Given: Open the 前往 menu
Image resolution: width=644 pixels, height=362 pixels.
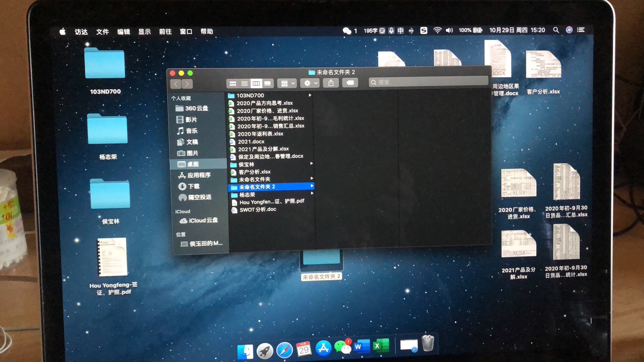Looking at the screenshot, I should (165, 32).
